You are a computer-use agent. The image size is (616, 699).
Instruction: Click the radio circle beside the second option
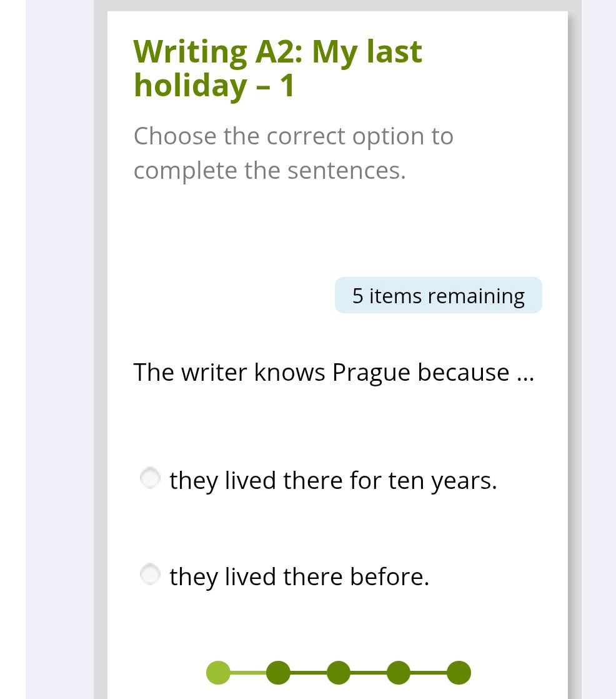[x=150, y=574]
